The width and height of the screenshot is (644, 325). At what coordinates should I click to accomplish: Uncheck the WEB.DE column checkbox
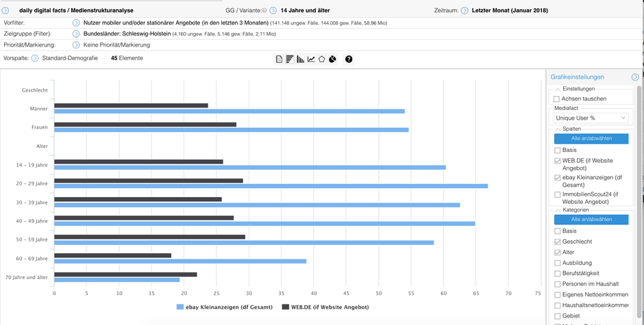coord(558,161)
